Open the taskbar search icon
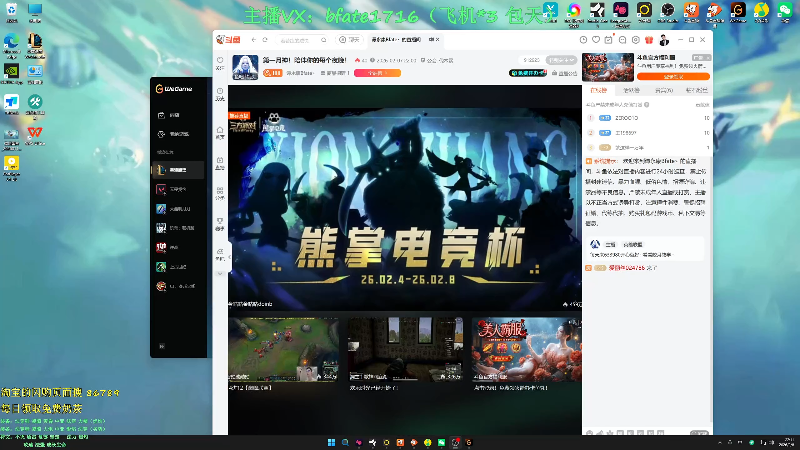The image size is (800, 450). (345, 442)
